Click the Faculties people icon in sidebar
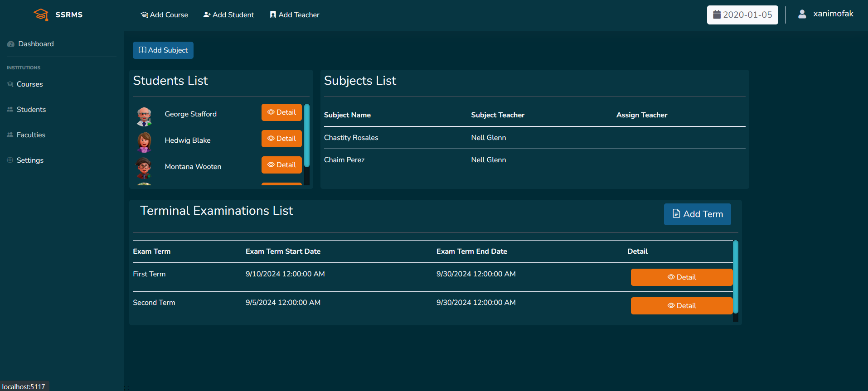Image resolution: width=868 pixels, height=391 pixels. tap(10, 135)
